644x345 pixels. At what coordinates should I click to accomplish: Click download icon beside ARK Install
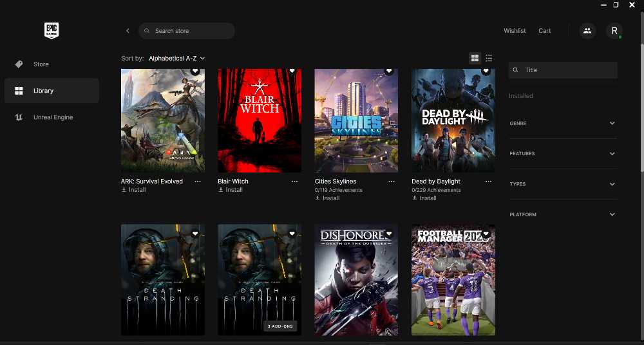pos(124,190)
